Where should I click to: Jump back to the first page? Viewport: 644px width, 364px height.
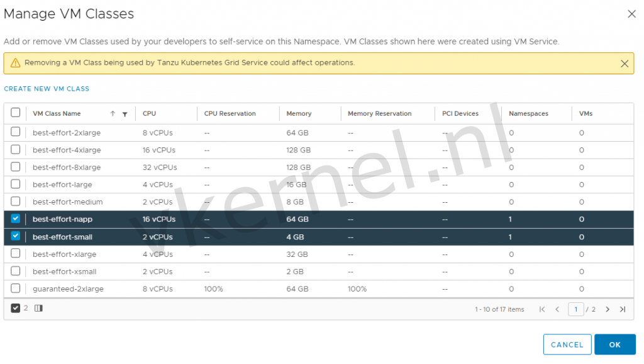click(x=541, y=309)
